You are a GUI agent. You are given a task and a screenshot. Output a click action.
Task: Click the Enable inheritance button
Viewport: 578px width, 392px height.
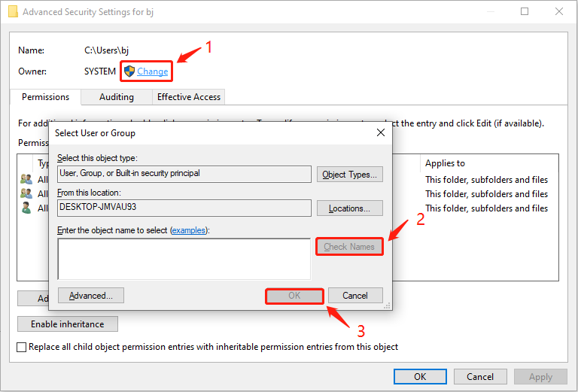point(68,324)
